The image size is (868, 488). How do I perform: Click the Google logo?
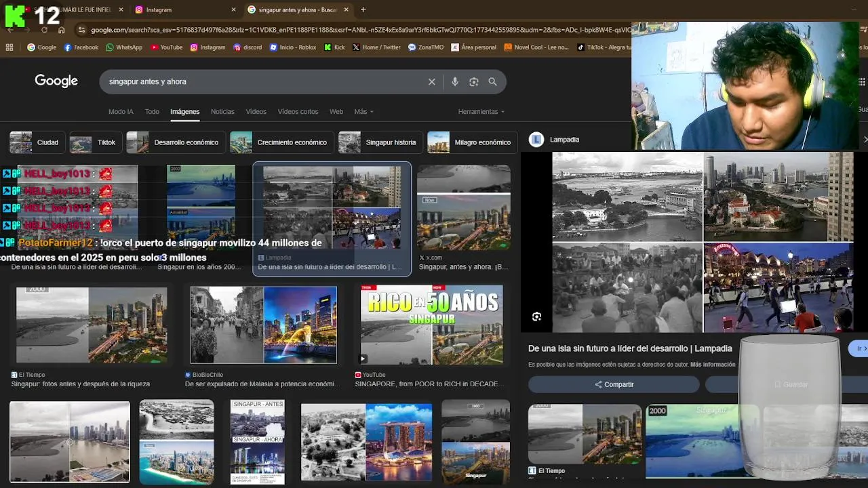pos(56,81)
